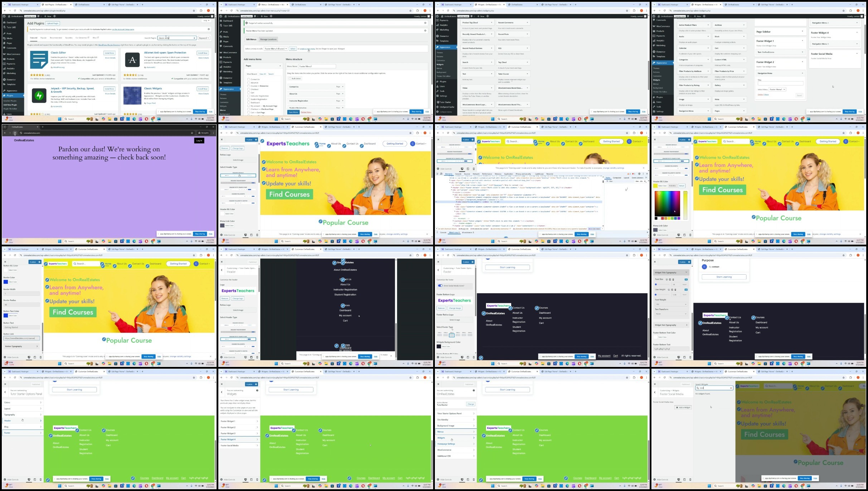Click the help icon beside 'You are customizing OmRealEstates'
The image size is (868, 491).
(x=474, y=391)
